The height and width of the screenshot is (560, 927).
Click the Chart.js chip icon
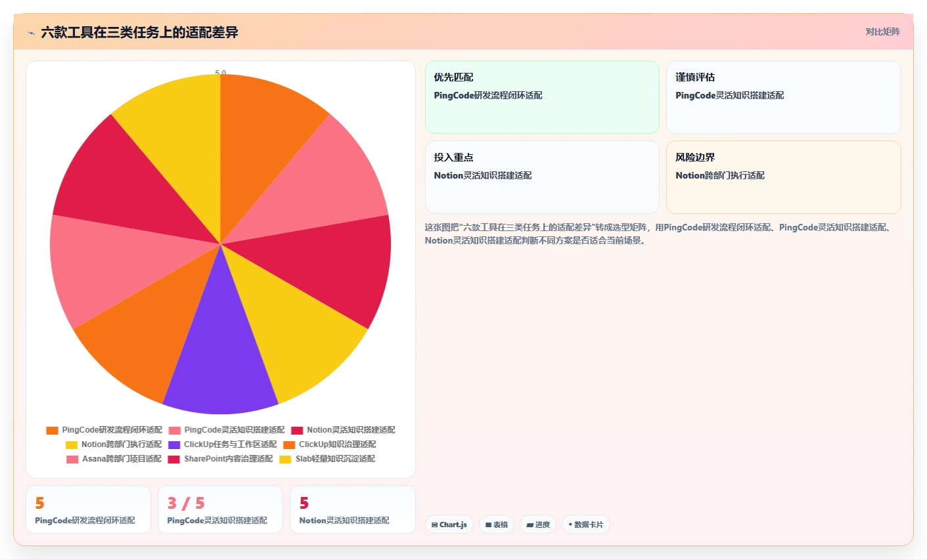point(434,525)
